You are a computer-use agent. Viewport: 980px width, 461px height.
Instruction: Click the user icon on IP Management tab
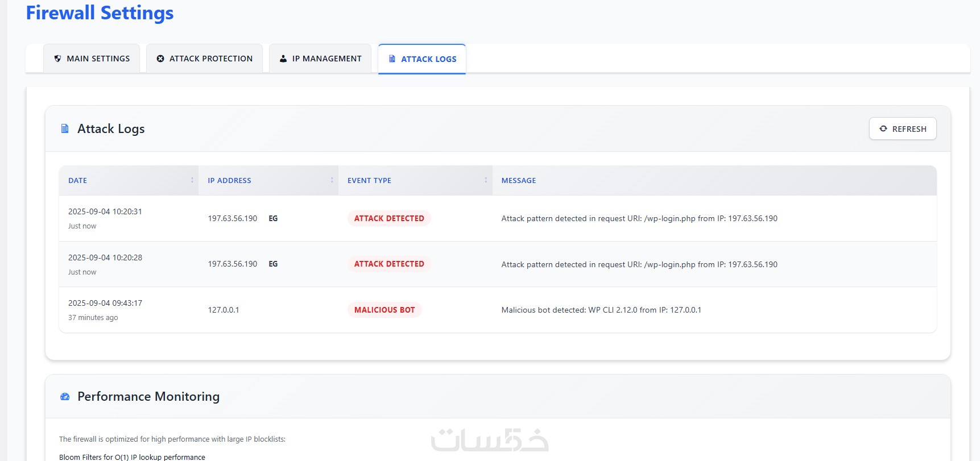click(x=283, y=59)
